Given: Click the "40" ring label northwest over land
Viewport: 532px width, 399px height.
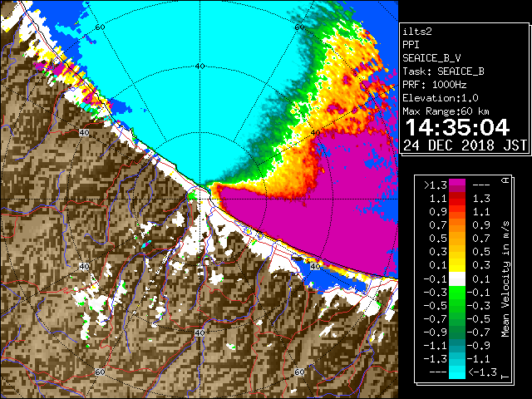Looking at the screenshot, I should 84,133.
